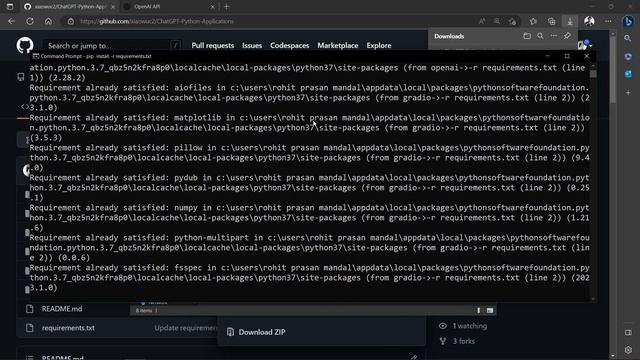
Task: Open the Collections icon
Action: [551, 21]
